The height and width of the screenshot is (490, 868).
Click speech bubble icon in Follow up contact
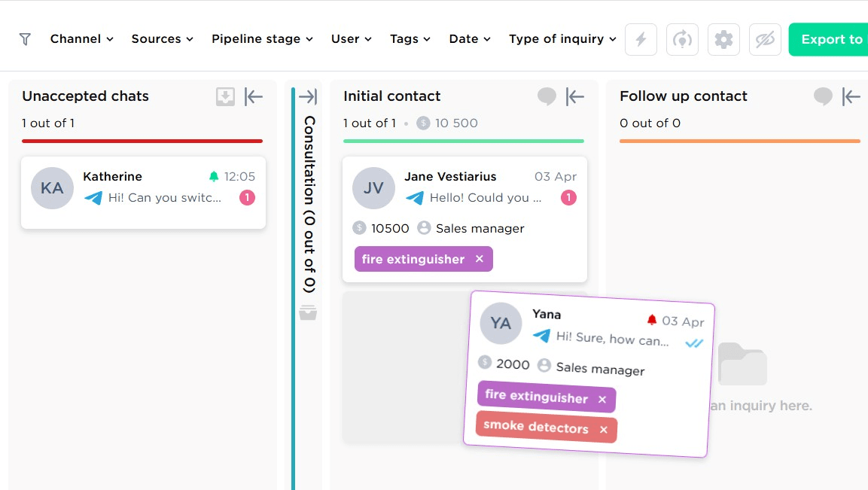(823, 96)
